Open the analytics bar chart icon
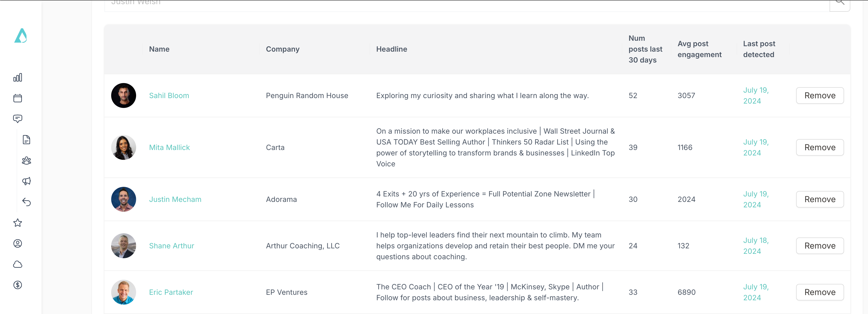The image size is (868, 314). [17, 77]
